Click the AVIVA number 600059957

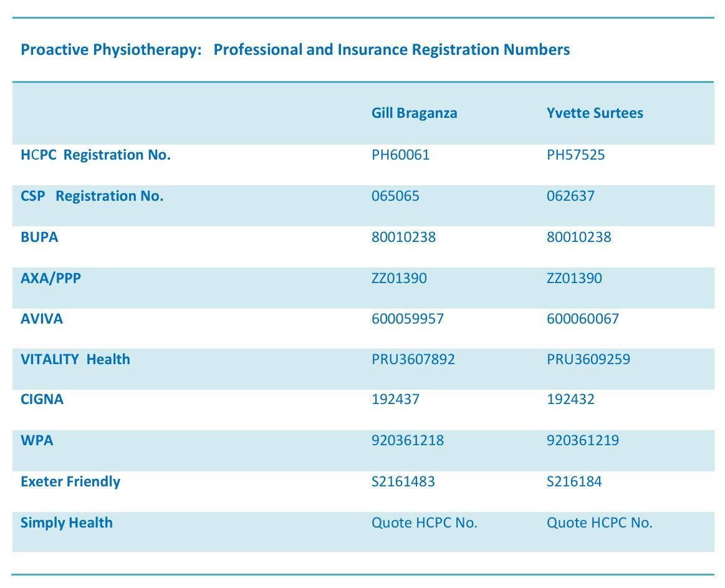(407, 319)
